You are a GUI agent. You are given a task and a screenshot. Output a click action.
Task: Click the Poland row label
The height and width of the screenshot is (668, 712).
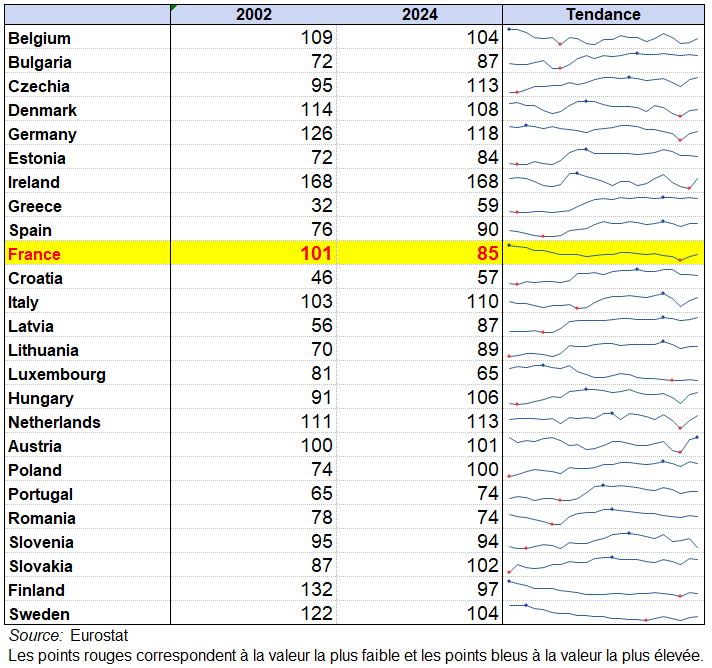pos(35,470)
